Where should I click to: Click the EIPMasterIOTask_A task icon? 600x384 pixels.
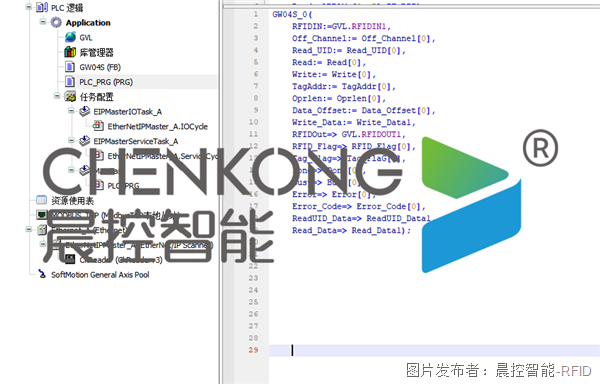85,111
